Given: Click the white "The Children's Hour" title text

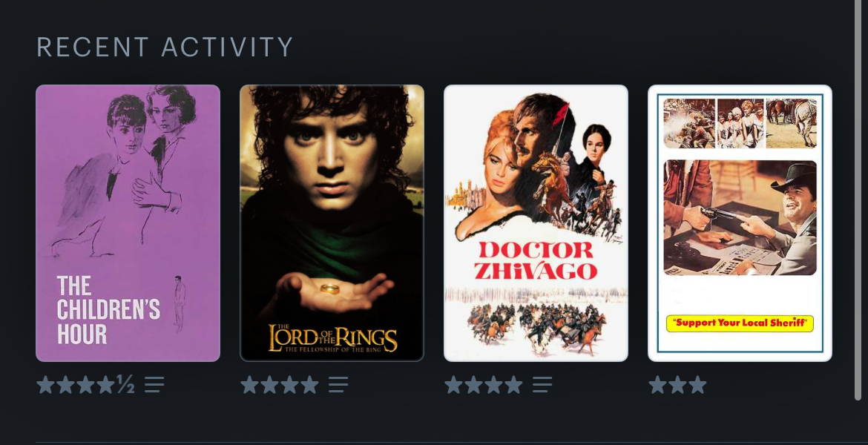Looking at the screenshot, I should [108, 310].
